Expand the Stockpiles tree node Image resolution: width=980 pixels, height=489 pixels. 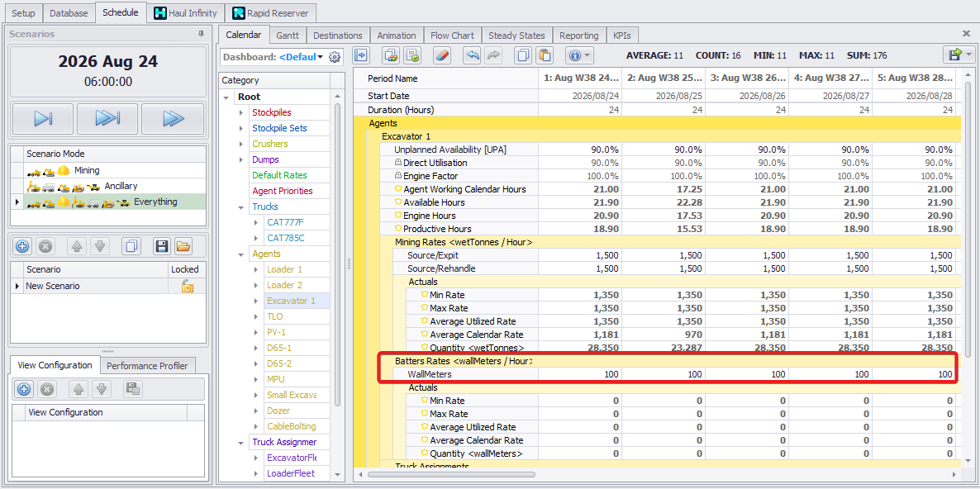(241, 112)
